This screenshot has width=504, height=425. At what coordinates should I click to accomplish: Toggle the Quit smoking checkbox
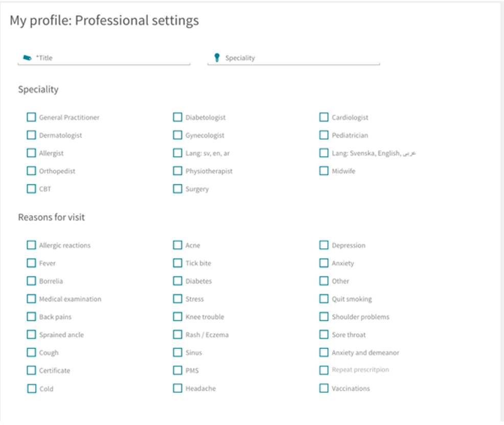pyautogui.click(x=324, y=299)
